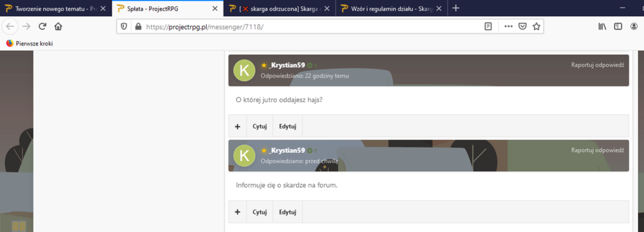This screenshot has width=644, height=232.
Task: Switch to Wzór i regulamin działu tab
Action: coord(392,8)
